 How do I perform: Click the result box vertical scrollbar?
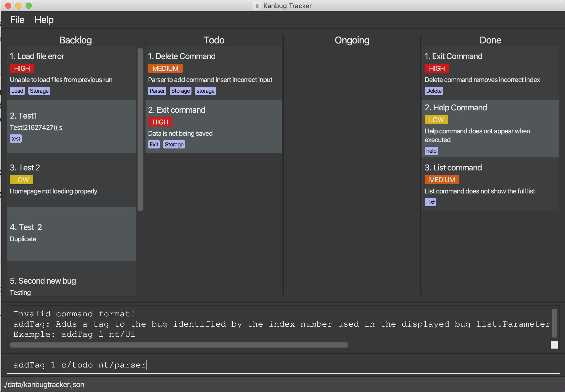pos(555,323)
